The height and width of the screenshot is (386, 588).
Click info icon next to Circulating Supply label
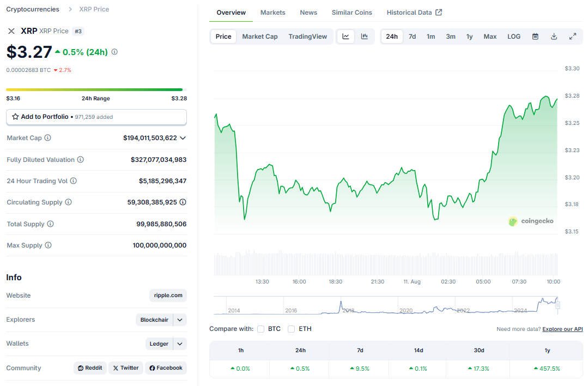pos(68,202)
